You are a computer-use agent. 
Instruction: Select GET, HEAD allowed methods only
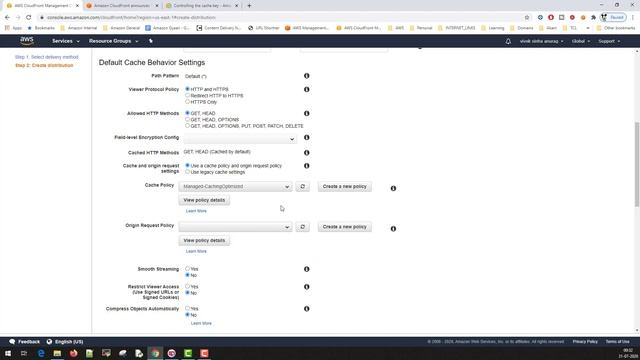[187, 113]
